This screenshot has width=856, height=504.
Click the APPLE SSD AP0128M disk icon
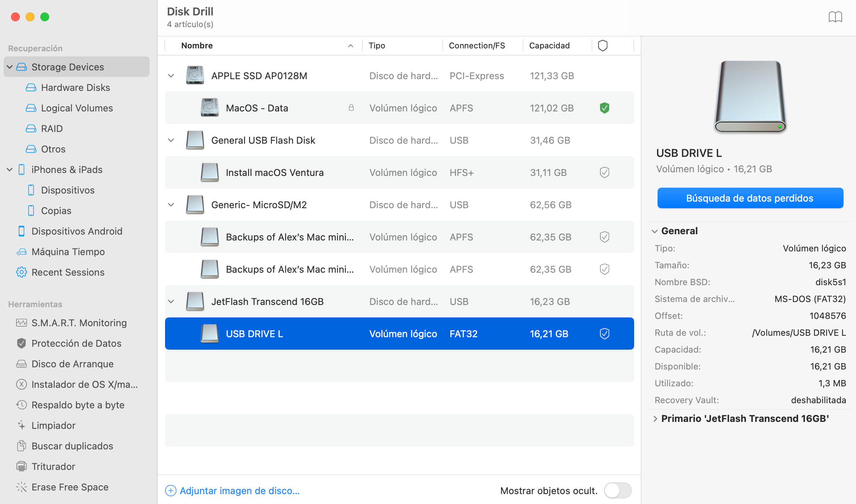[x=195, y=76]
